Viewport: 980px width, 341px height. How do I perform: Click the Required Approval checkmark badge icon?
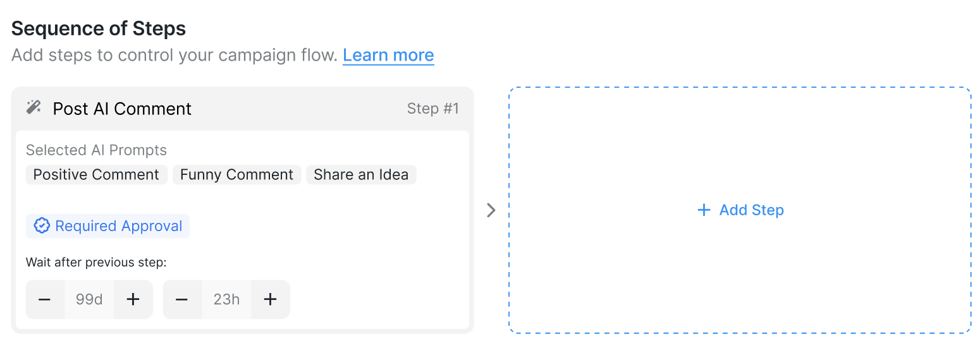tap(42, 226)
